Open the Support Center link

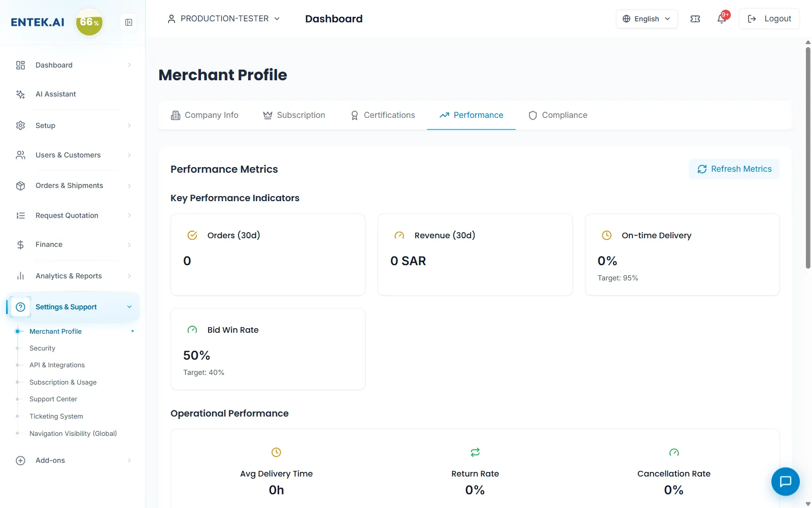pyautogui.click(x=53, y=399)
